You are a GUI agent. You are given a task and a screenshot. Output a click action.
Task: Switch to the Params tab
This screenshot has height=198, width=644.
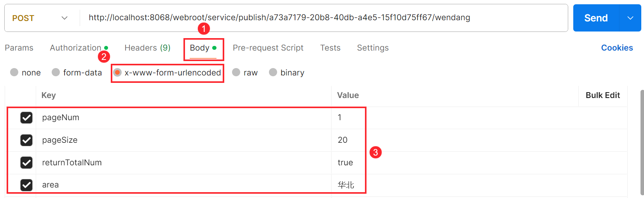pos(19,48)
